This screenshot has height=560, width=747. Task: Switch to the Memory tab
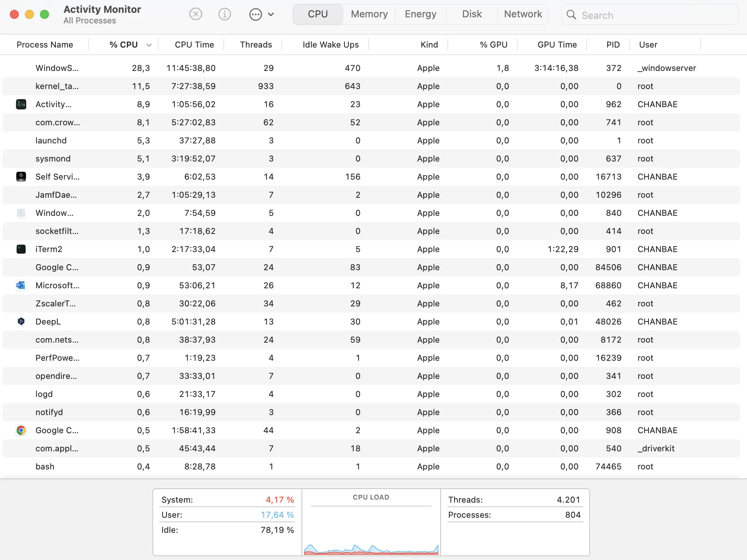tap(369, 14)
